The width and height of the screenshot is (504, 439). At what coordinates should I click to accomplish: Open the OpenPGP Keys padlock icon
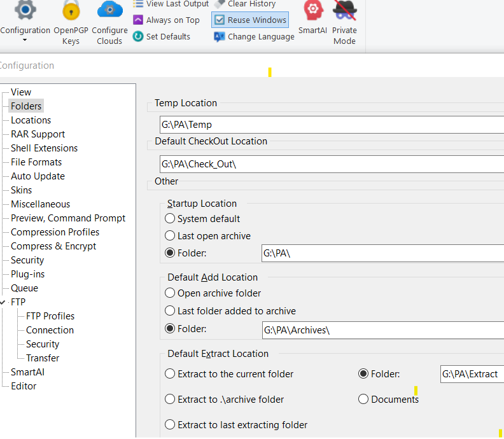click(71, 10)
